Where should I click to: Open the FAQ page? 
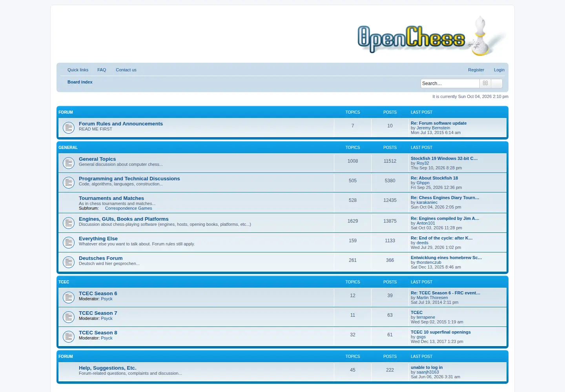click(x=102, y=70)
